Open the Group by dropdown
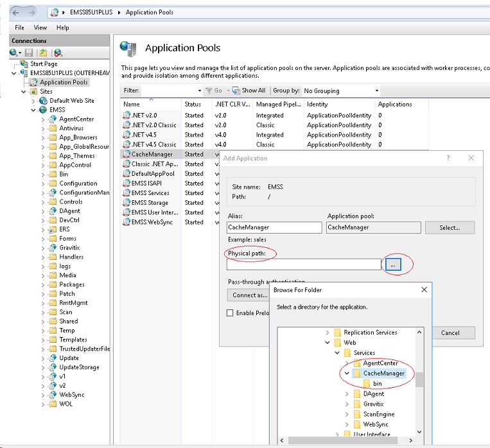Image resolution: width=490 pixels, height=448 pixels. click(376, 91)
